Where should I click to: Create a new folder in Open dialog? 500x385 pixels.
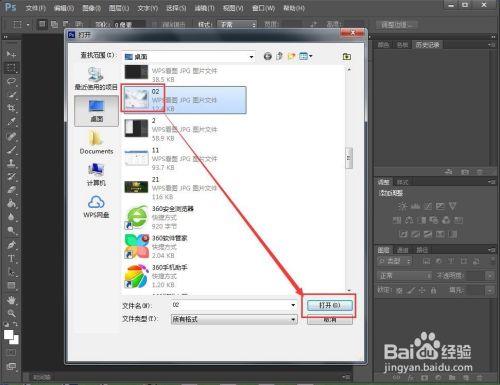pyautogui.click(x=292, y=56)
